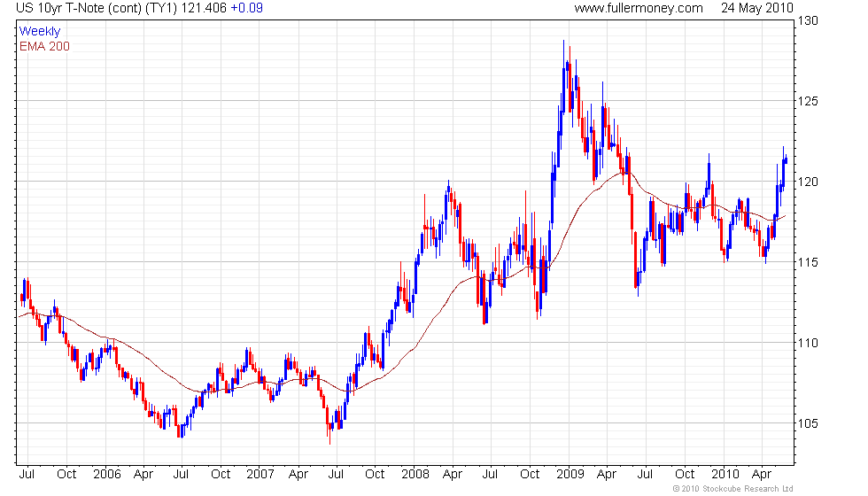Screen dimensions: 868x496
Task: Click the 105 y-axis label
Action: point(808,424)
